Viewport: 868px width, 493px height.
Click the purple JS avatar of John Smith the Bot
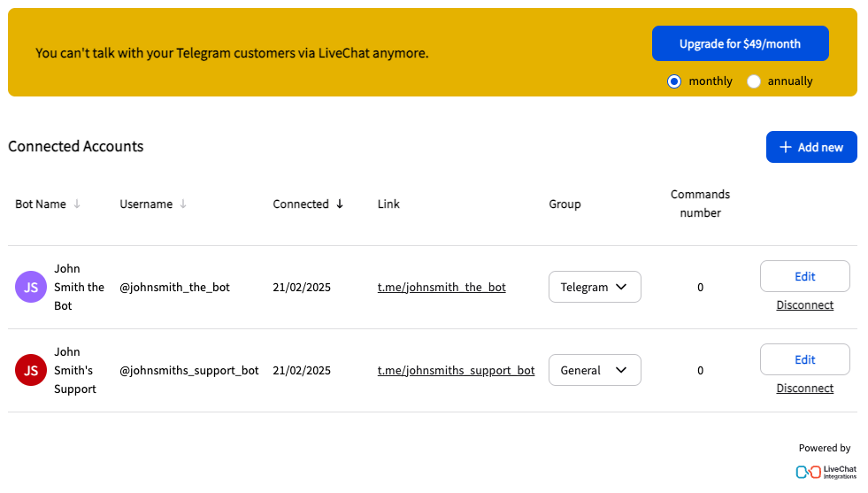pos(31,287)
